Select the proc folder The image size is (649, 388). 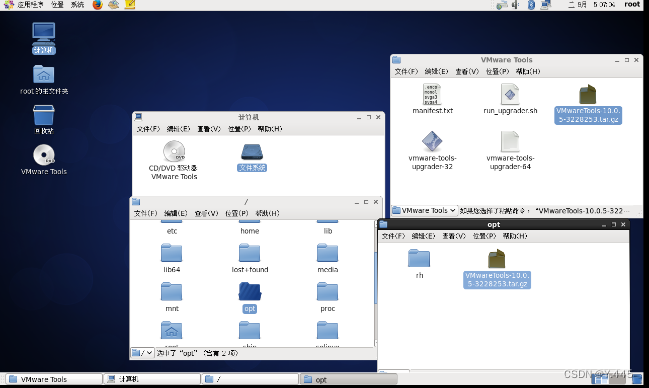click(x=327, y=297)
